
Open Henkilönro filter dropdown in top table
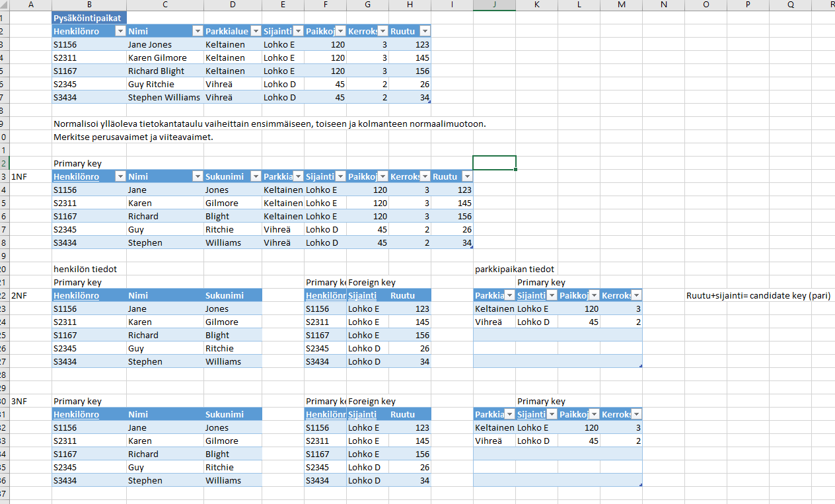(x=120, y=31)
